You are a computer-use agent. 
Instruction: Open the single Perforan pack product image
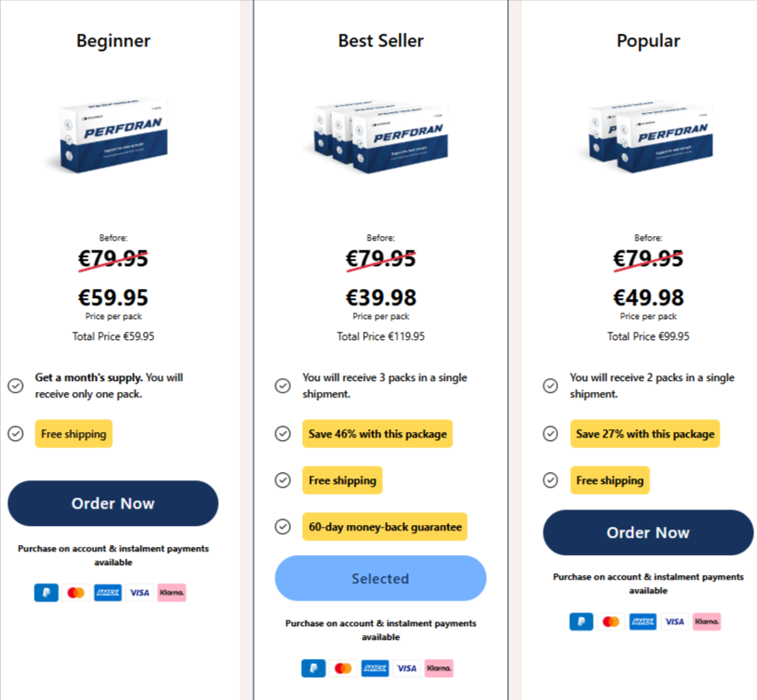(113, 135)
